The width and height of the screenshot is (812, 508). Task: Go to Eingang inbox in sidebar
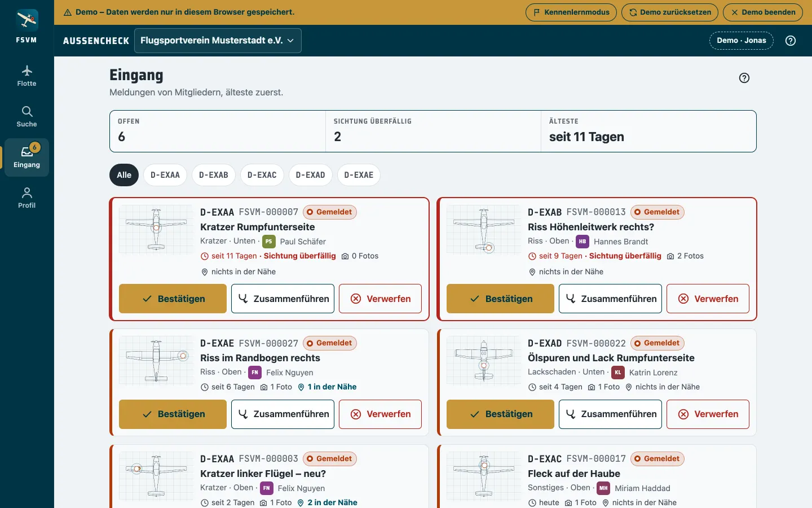click(27, 157)
